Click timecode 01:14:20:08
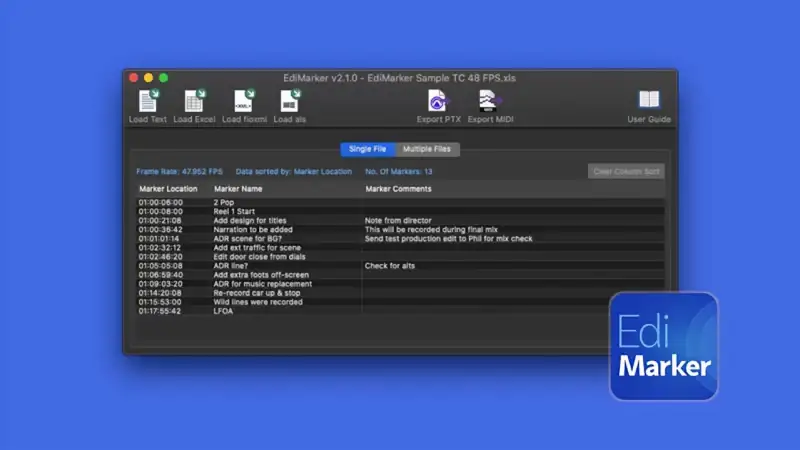800x450 pixels. pyautogui.click(x=160, y=293)
